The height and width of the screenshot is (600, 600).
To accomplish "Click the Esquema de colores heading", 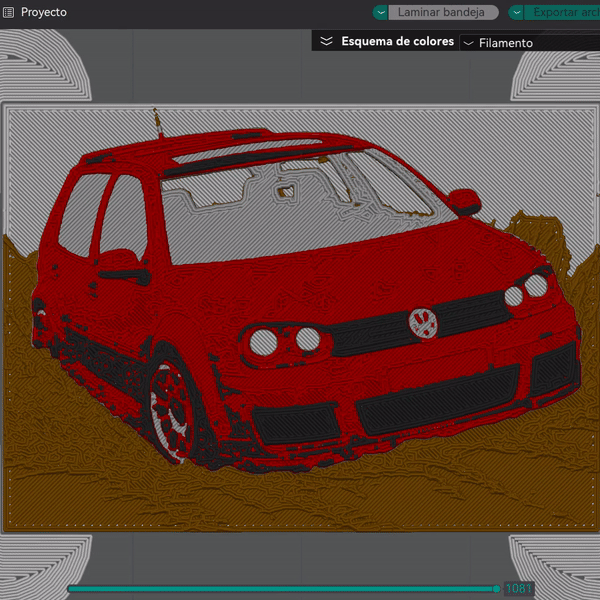I will click(397, 42).
